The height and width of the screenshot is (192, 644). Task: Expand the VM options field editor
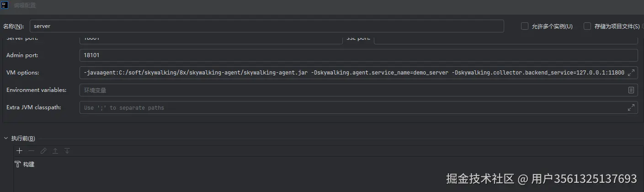[631, 73]
